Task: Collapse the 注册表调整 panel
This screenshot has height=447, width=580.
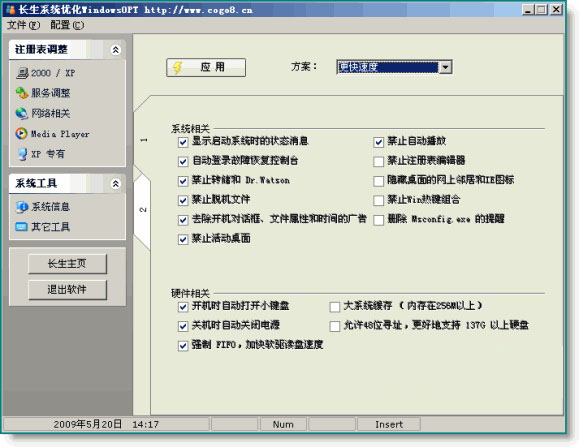Action: (116, 50)
